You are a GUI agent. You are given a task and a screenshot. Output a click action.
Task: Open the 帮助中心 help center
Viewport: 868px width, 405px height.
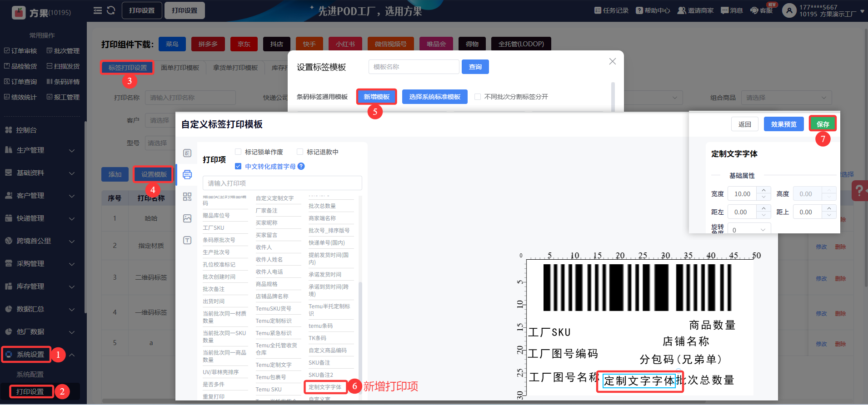pyautogui.click(x=653, y=10)
